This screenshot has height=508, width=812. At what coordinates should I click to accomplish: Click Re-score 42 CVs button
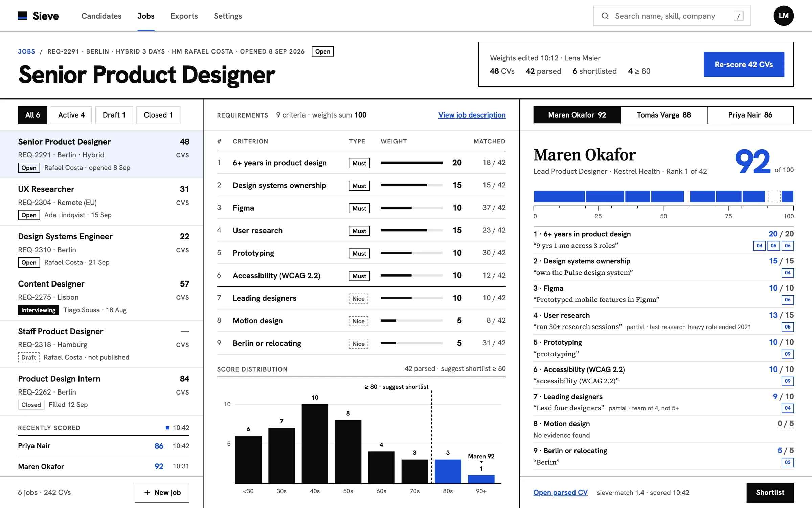pos(744,64)
